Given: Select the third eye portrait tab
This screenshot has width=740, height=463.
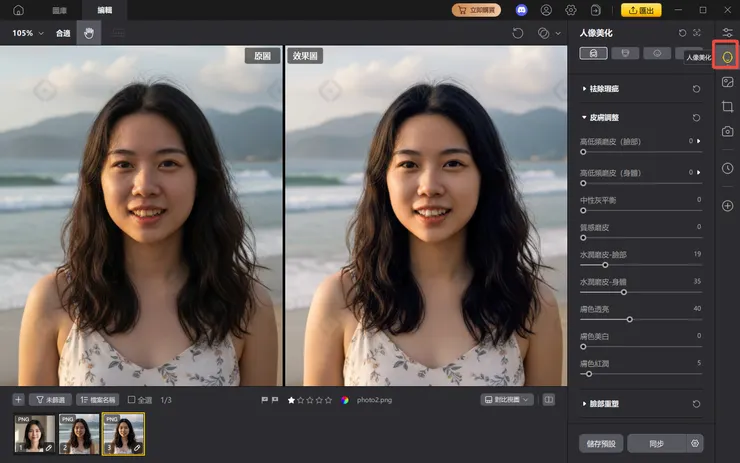Looking at the screenshot, I should 657,53.
